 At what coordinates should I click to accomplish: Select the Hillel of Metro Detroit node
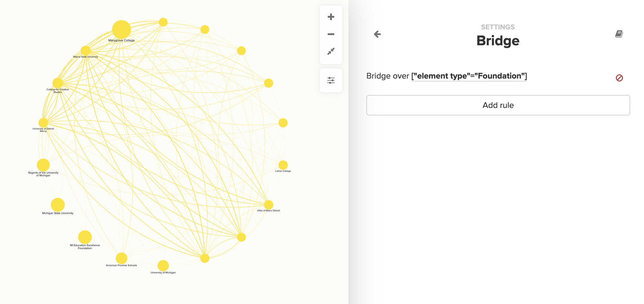[x=269, y=205]
